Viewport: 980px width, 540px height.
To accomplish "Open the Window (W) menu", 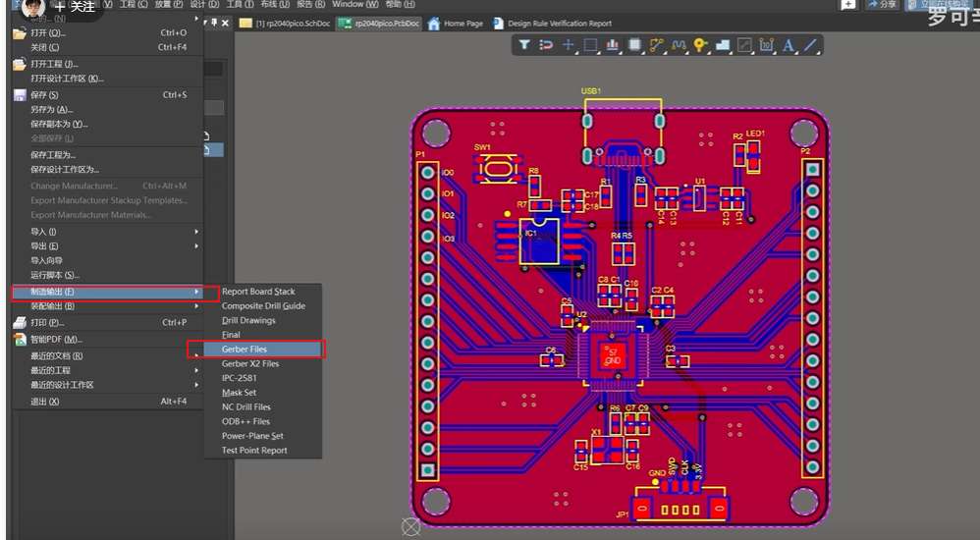I will coord(355,4).
